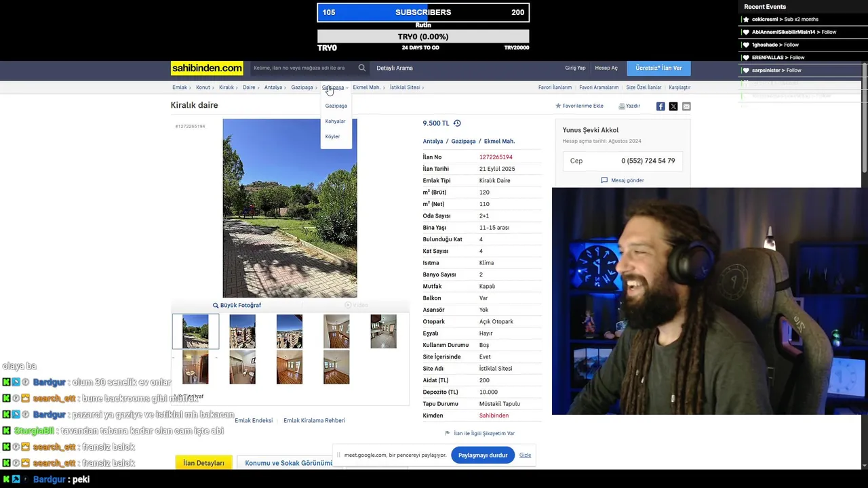Click the TRY0 (0.00%) donation progress bar
The width and height of the screenshot is (868, 488).
click(x=423, y=37)
